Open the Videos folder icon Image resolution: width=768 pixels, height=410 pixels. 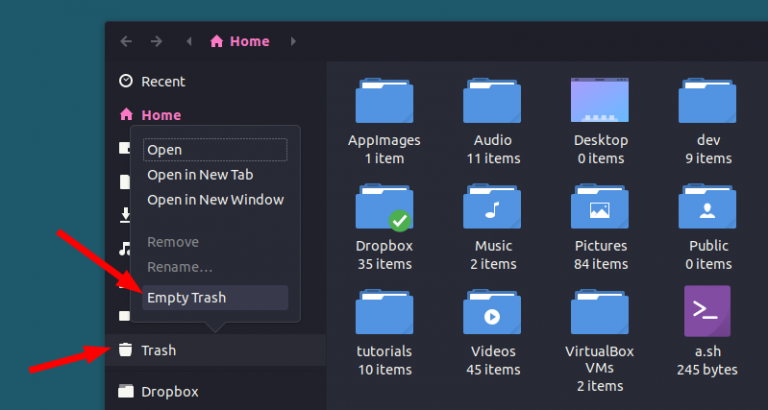(x=492, y=313)
